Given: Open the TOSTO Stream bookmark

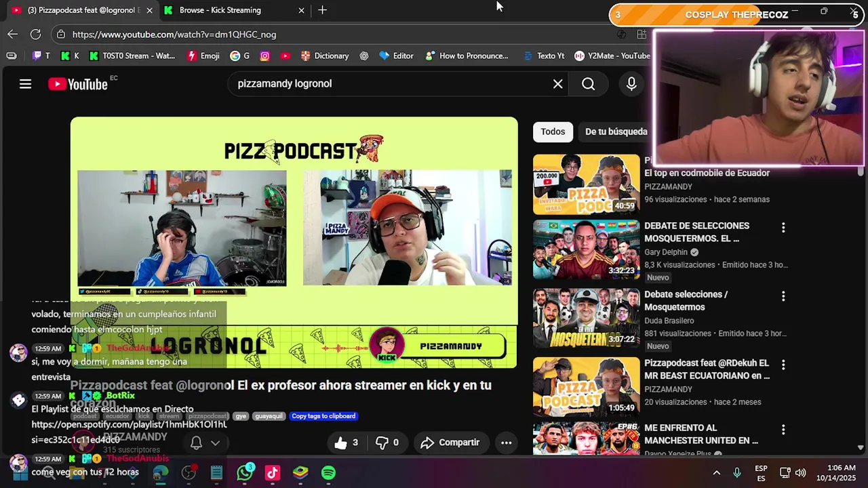Looking at the screenshot, I should point(132,56).
